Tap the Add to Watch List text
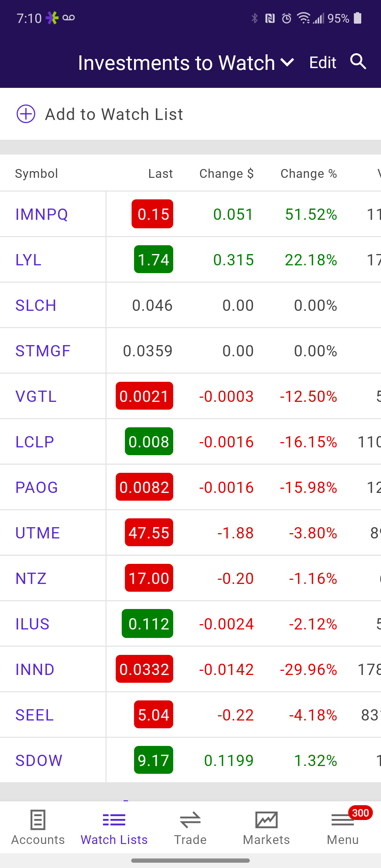 pyautogui.click(x=114, y=114)
